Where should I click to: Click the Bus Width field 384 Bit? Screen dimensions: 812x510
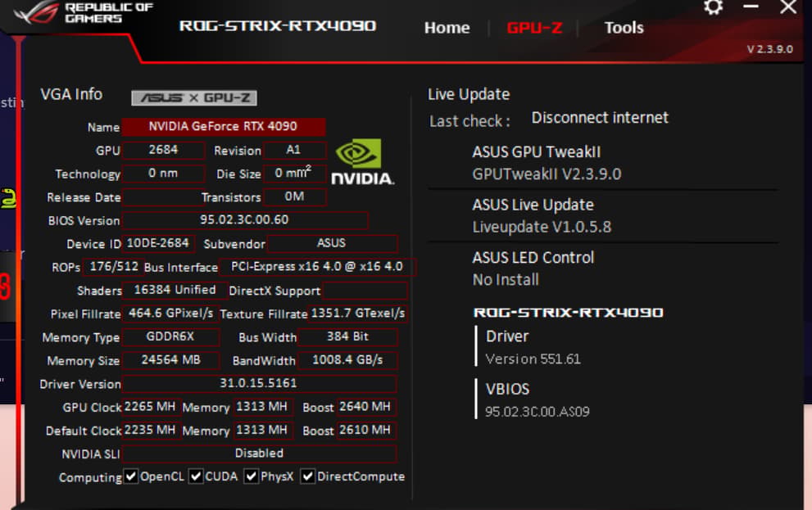click(348, 336)
